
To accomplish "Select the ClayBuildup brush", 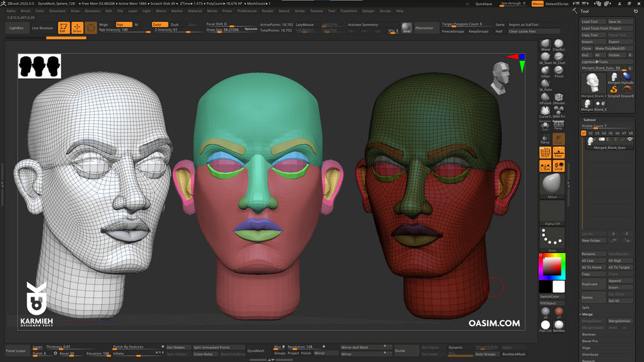I will pyautogui.click(x=559, y=44).
